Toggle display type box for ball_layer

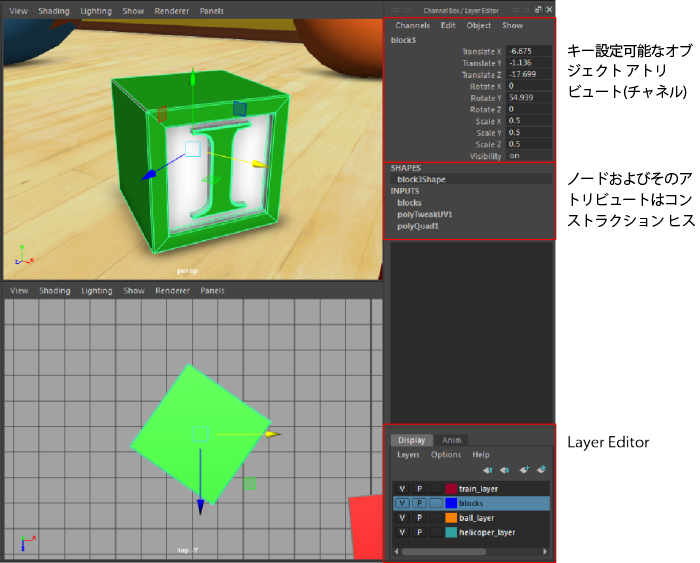click(x=436, y=518)
